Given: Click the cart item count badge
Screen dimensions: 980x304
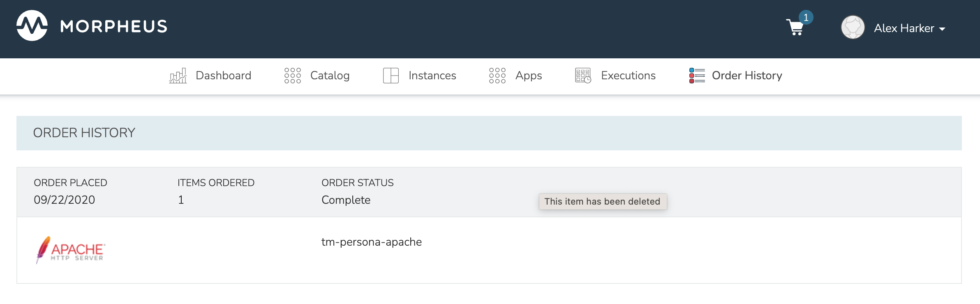Looking at the screenshot, I should (x=806, y=18).
